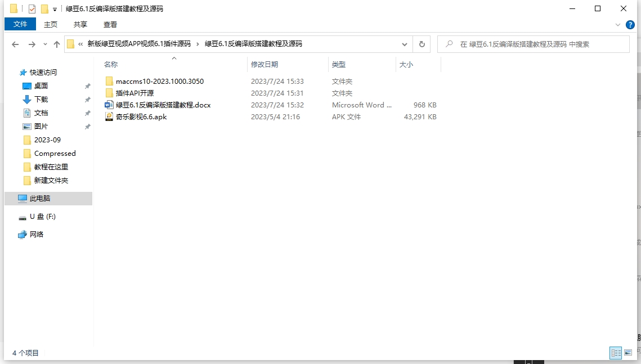Select the Word icon of 绿豆6.1反编译版搭建教程.docx
The height and width of the screenshot is (364, 641).
point(109,105)
